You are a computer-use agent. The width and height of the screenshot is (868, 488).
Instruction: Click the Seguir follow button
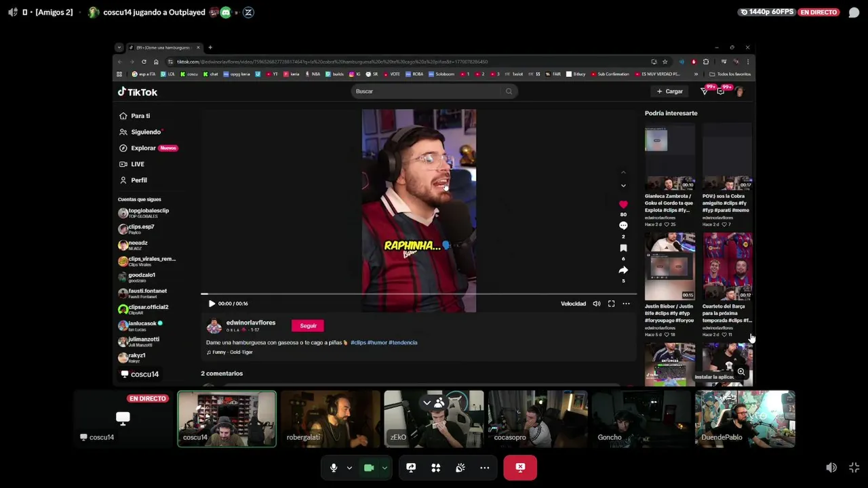(308, 326)
